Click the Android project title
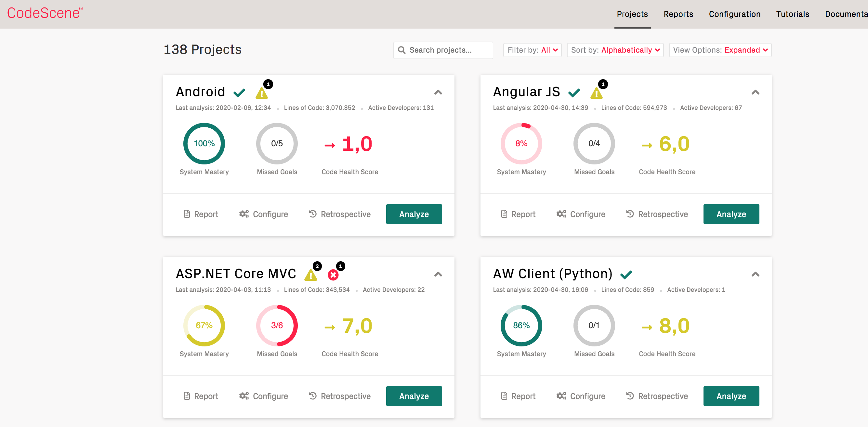The image size is (868, 427). pos(201,92)
